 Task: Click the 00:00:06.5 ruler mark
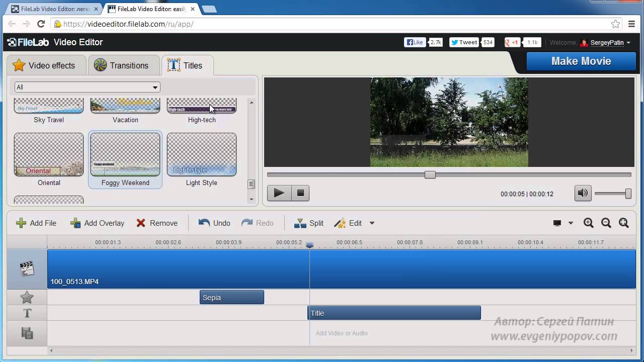(x=349, y=242)
